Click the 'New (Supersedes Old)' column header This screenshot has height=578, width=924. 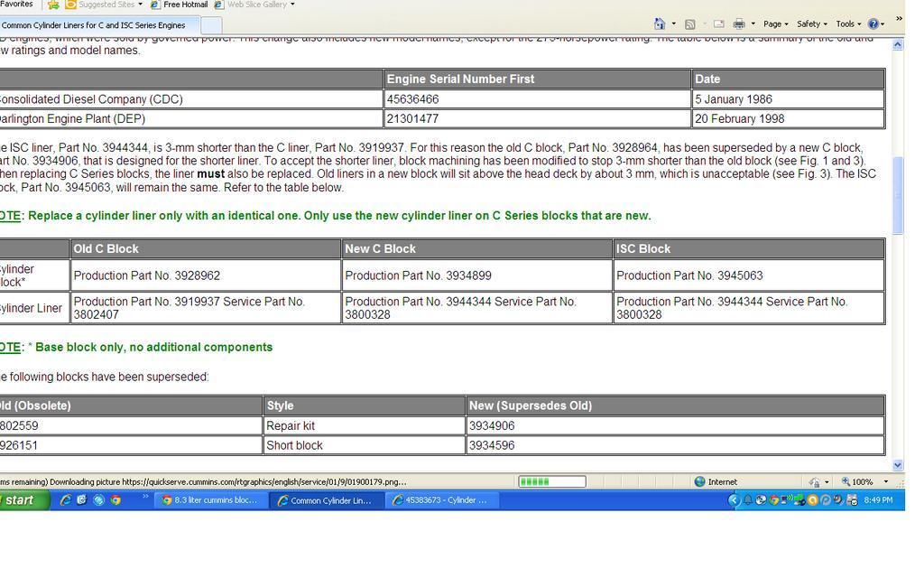pos(675,406)
